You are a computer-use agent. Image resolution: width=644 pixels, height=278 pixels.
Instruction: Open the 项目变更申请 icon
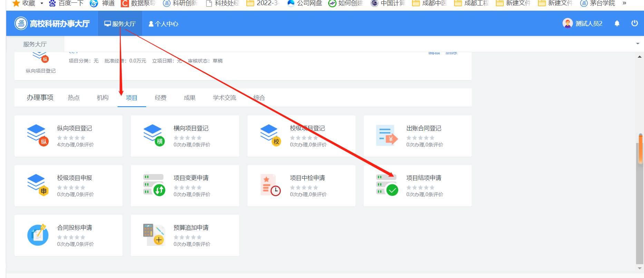pyautogui.click(x=154, y=185)
